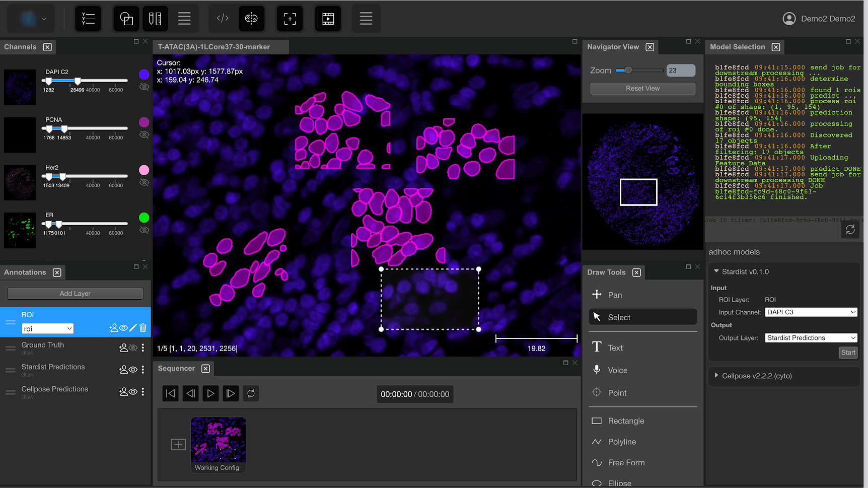Open the Input Channel dropdown
868x488 pixels.
click(811, 312)
